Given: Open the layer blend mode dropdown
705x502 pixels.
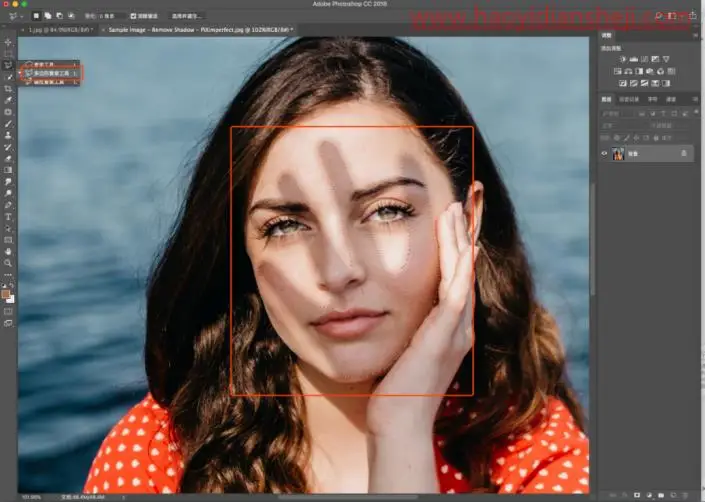Looking at the screenshot, I should pyautogui.click(x=625, y=126).
